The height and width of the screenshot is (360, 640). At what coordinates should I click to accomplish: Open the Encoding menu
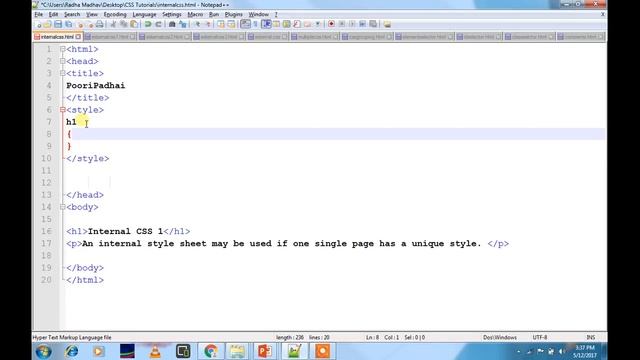pyautogui.click(x=115, y=14)
